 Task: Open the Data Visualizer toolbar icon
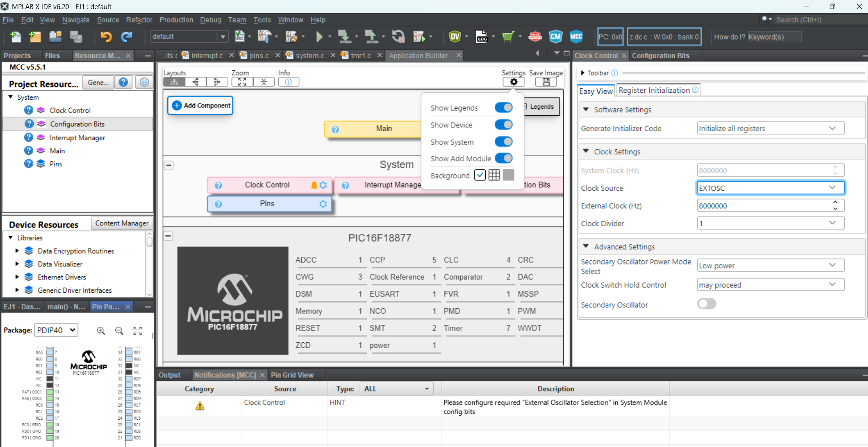pyautogui.click(x=455, y=36)
